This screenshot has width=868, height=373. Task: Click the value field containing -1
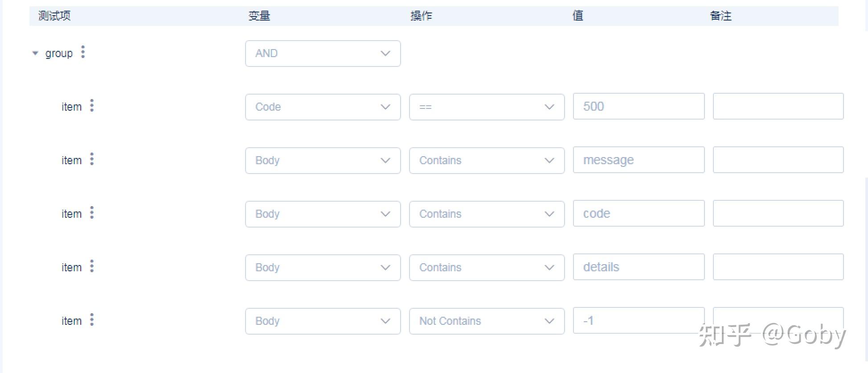(x=639, y=320)
